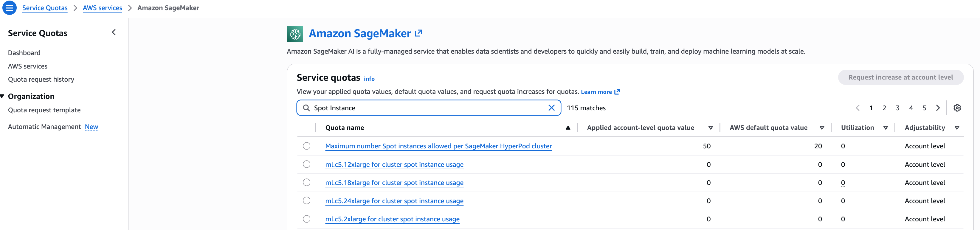Open Amazon SageMaker external link icon
Viewport: 980px width, 230px height.
418,33
